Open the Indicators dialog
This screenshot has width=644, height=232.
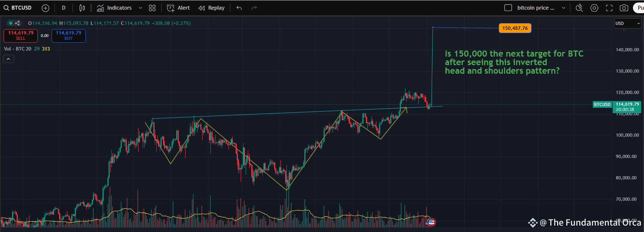click(114, 8)
